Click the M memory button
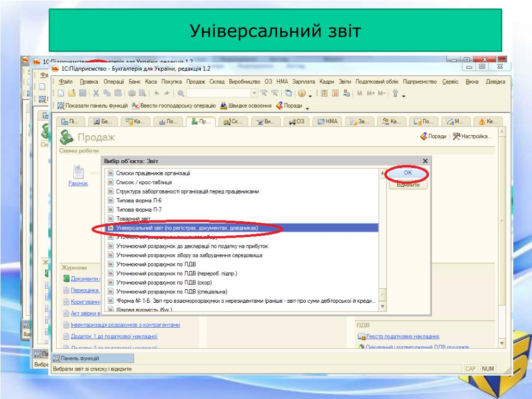Viewport: 532px width, 399px height. pos(360,93)
